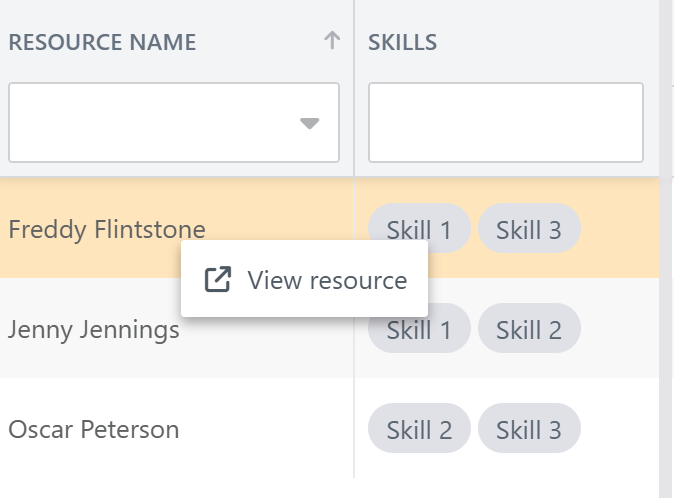Click Skill 1 tag in Jenny Jennings row
Viewport: 674px width, 498px height.
pyautogui.click(x=419, y=329)
